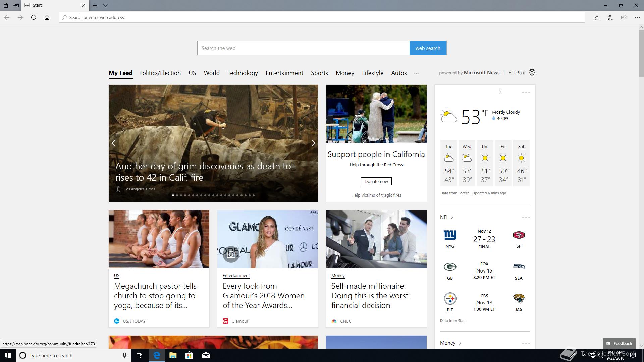Open feed settings gear icon
Image resolution: width=644 pixels, height=362 pixels.
pos(532,72)
